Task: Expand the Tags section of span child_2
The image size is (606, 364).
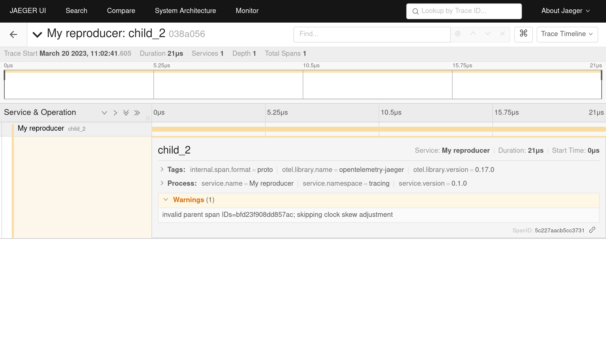Action: (x=162, y=169)
